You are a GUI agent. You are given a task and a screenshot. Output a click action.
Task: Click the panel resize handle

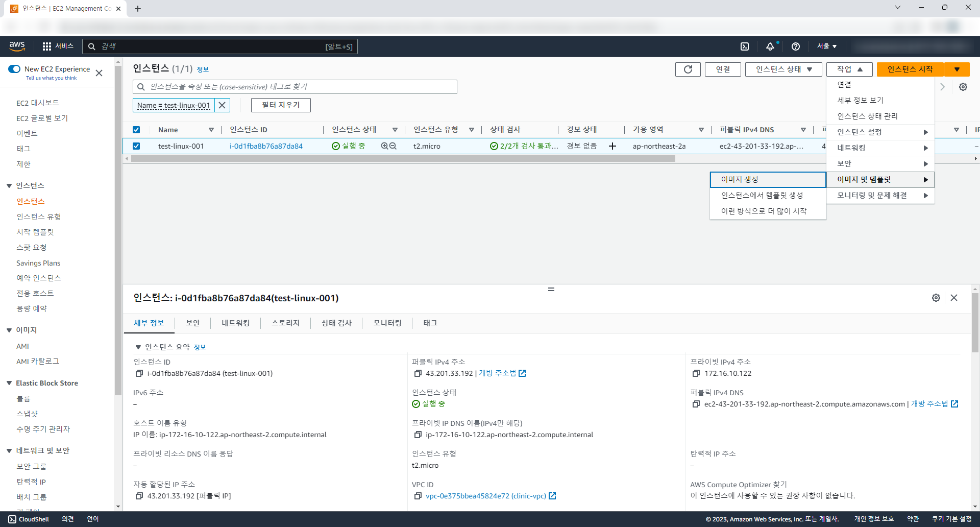point(551,290)
